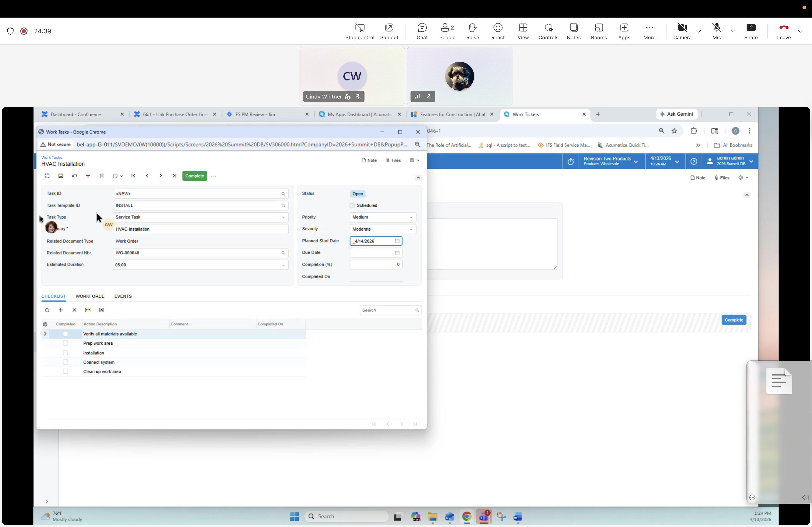Mark Prep work area as completed
The image size is (812, 527).
point(65,343)
